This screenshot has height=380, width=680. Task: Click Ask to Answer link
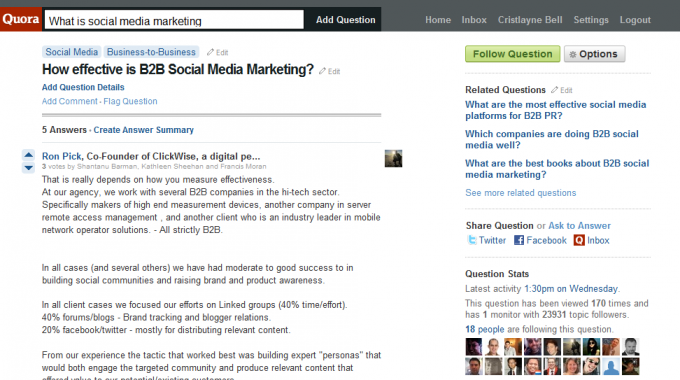(579, 226)
